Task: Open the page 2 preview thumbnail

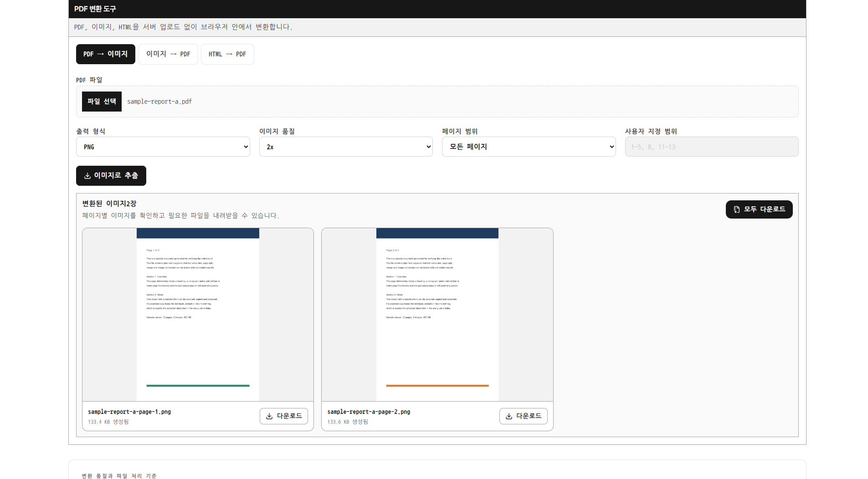Action: pos(437,315)
